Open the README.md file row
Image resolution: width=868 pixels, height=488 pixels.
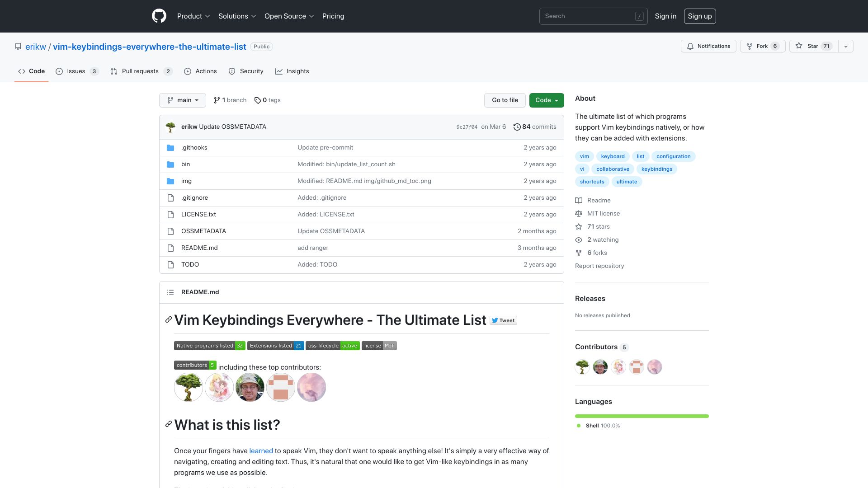point(362,248)
